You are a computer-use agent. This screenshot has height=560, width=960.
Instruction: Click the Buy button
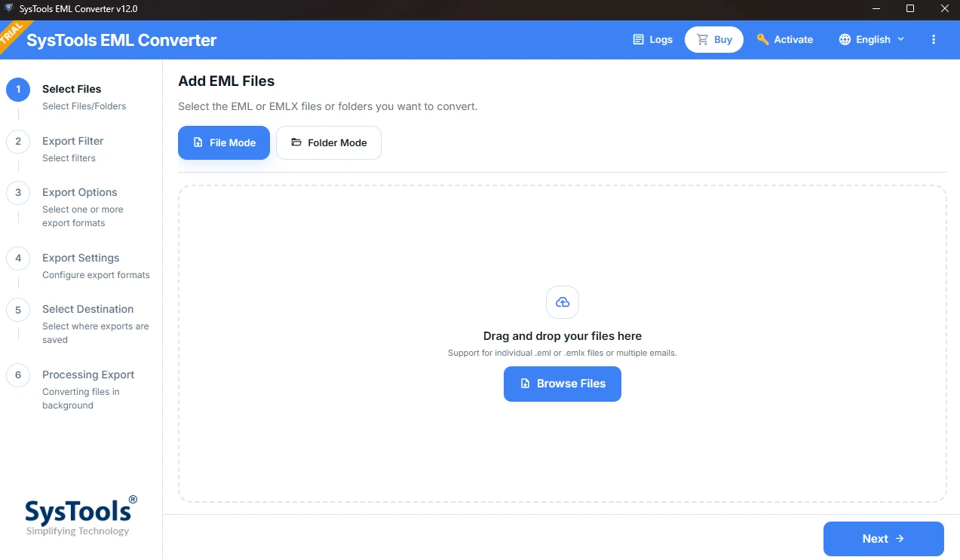tap(714, 39)
